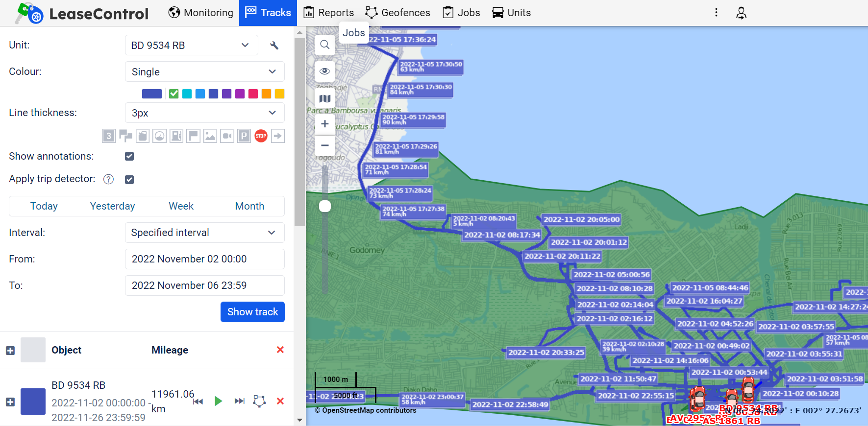Pick the orange colour swatch
868x426 pixels.
click(267, 94)
